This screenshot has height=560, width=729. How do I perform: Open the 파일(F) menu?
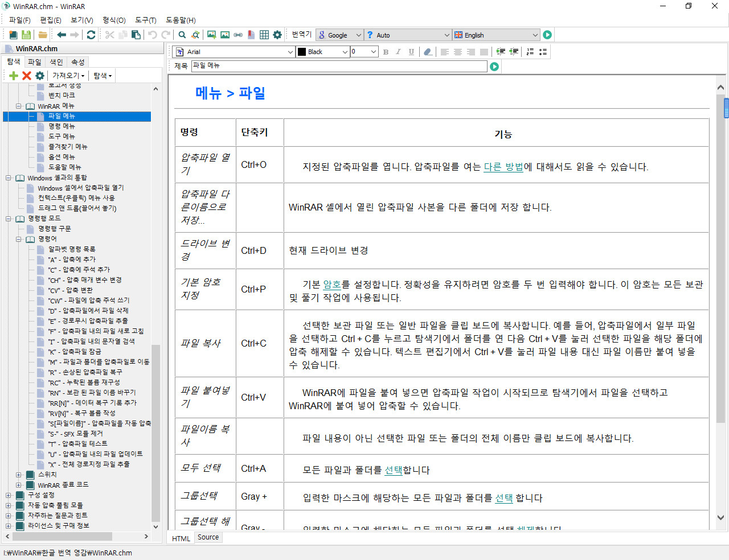pos(20,20)
